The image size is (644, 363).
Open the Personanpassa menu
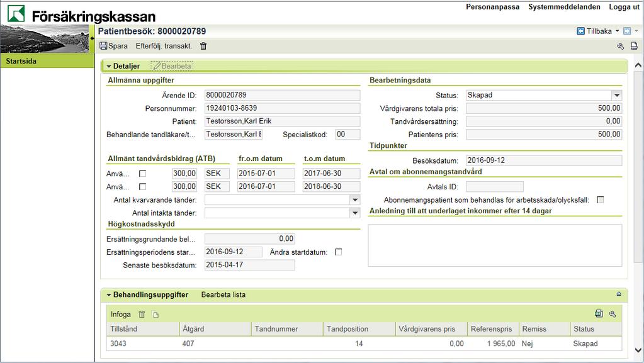[x=492, y=7]
